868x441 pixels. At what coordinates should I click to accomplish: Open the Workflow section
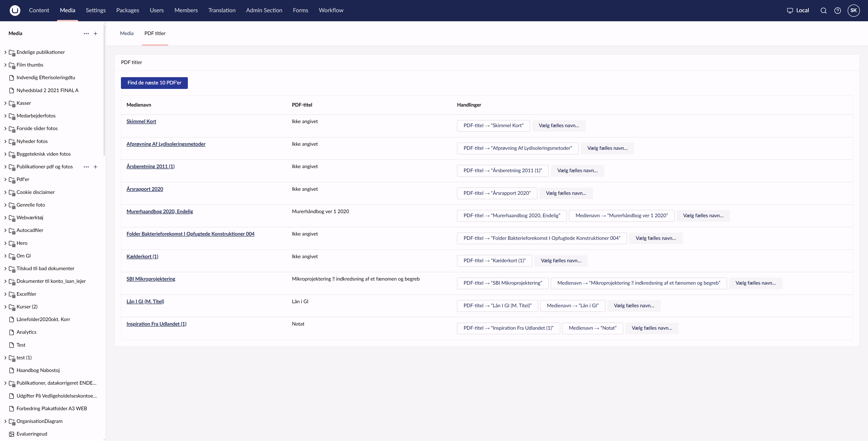click(331, 10)
